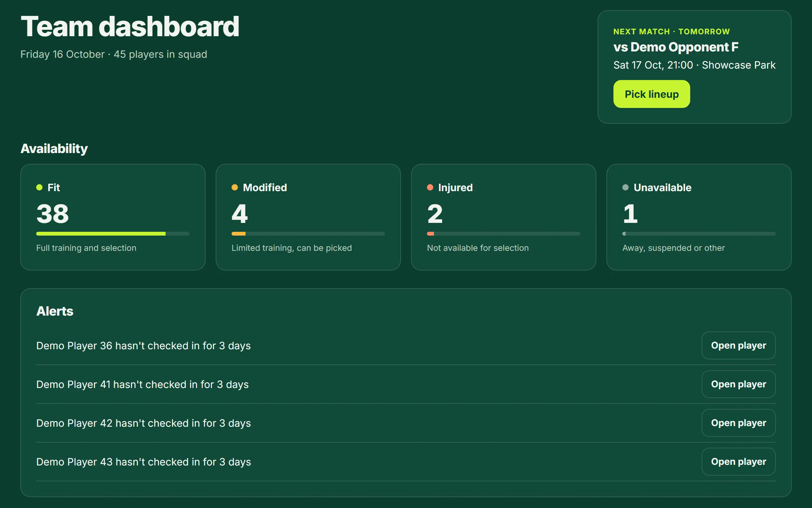Click 'Limited training, can be picked' caption
This screenshot has width=812, height=508.
click(291, 248)
